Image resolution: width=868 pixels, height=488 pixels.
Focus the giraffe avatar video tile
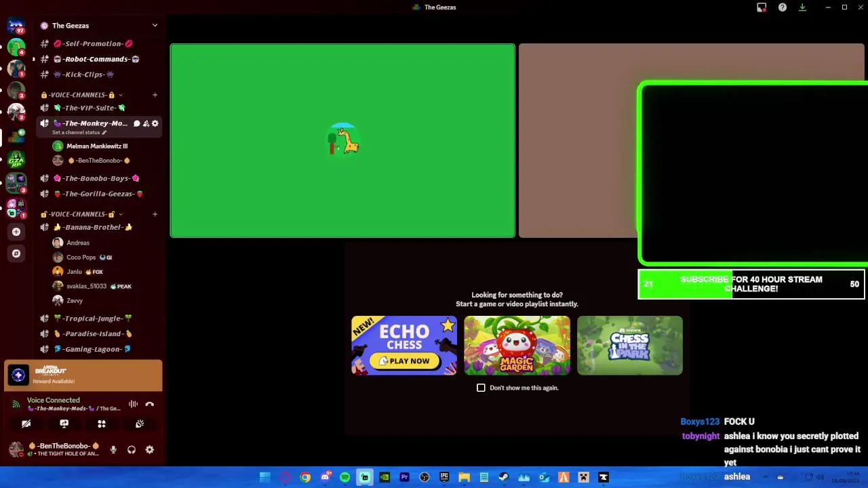coord(342,141)
